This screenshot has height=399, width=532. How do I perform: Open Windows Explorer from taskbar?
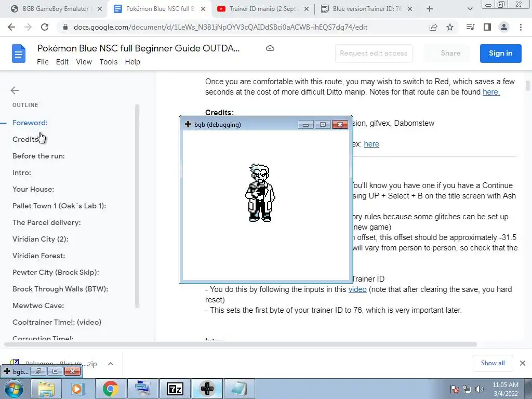coord(46,389)
